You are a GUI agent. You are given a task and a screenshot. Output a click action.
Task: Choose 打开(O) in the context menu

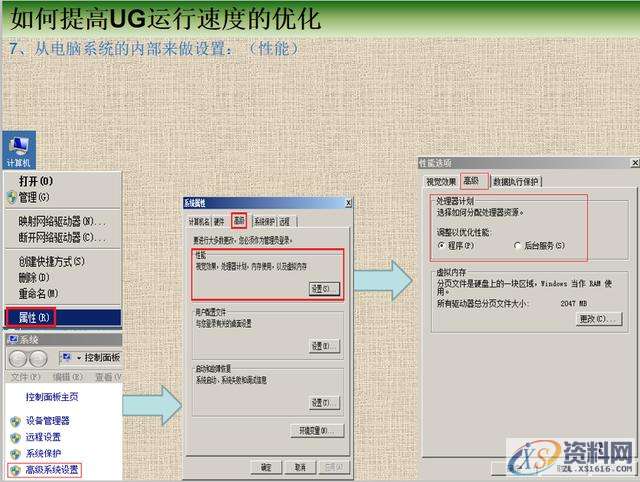pyautogui.click(x=63, y=181)
